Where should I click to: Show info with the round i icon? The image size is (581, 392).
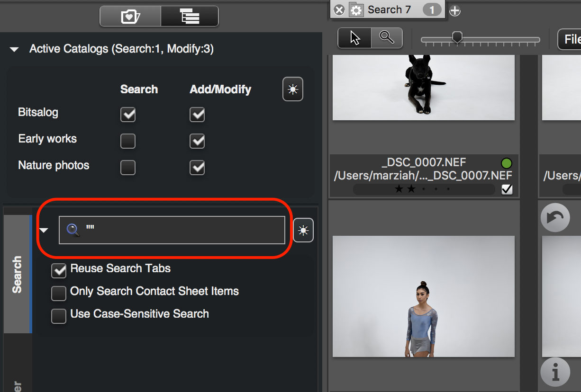coord(555,373)
